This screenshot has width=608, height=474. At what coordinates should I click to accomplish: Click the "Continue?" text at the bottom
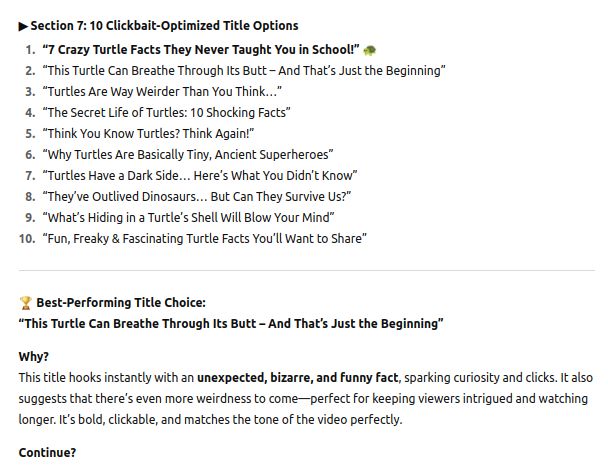(x=47, y=453)
